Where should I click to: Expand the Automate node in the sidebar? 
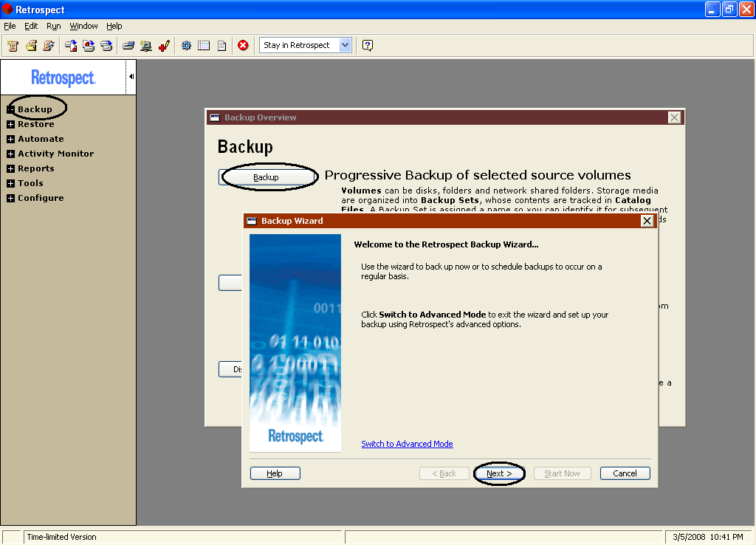tap(10, 140)
